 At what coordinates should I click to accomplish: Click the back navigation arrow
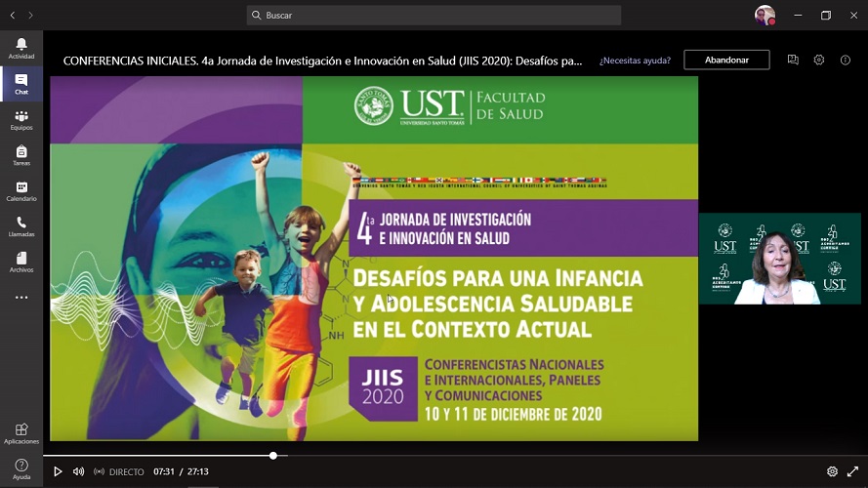tap(12, 15)
